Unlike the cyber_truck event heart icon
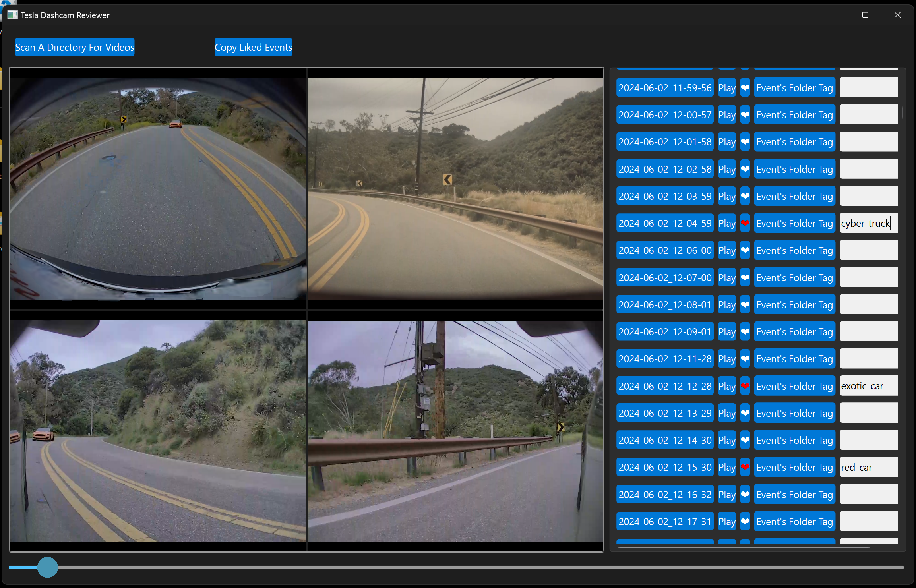Screen dimensions: 916x588 click(x=745, y=223)
